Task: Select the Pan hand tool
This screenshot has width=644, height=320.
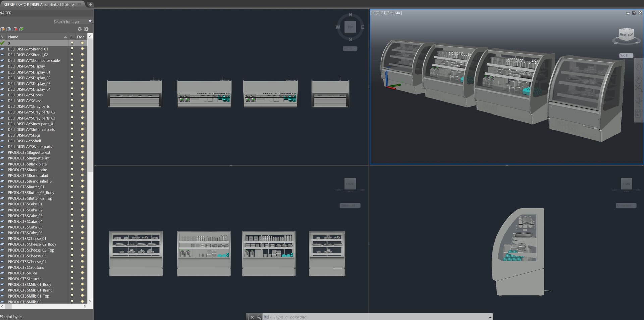Action: point(639,79)
